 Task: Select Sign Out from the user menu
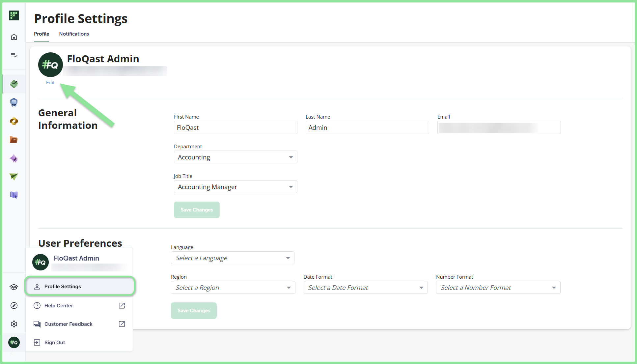pos(79,343)
